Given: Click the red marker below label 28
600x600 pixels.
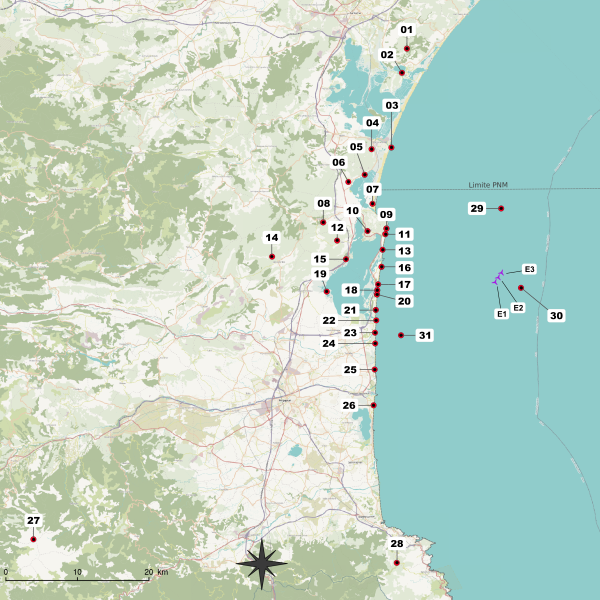Looking at the screenshot, I should pyautogui.click(x=397, y=563).
